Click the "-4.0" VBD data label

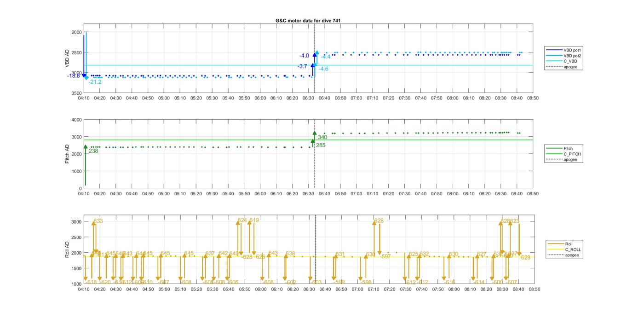(x=304, y=56)
